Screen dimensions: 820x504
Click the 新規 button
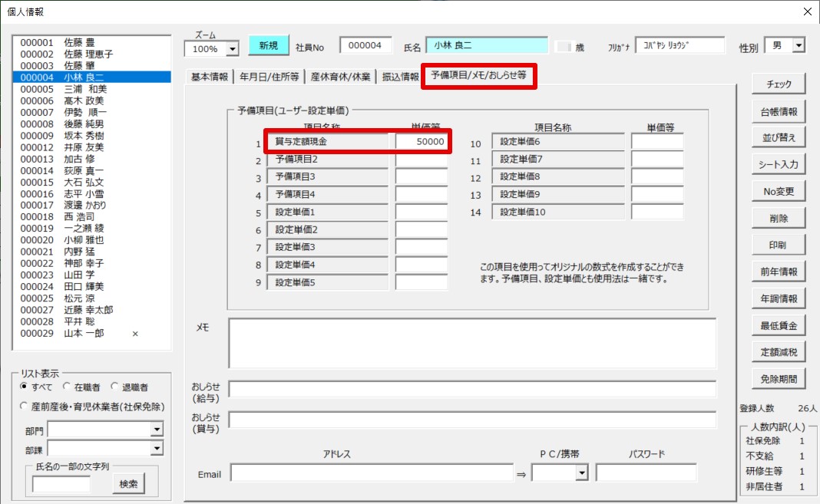click(x=268, y=46)
